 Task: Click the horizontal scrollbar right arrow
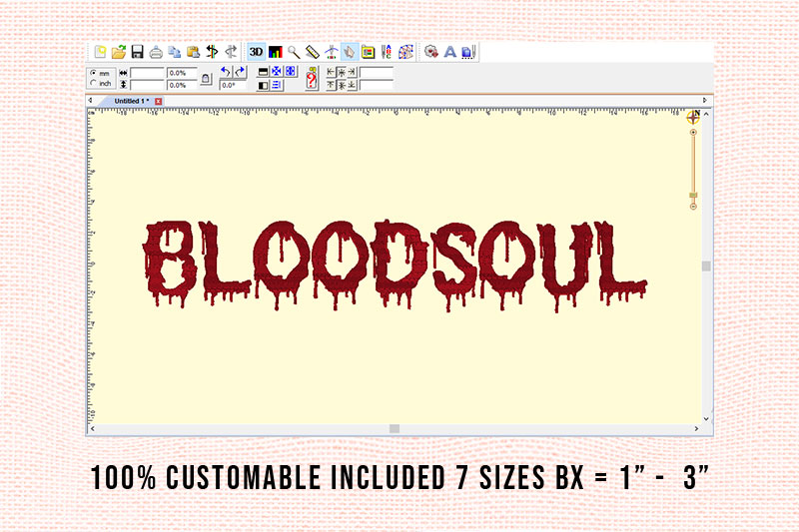pos(696,428)
